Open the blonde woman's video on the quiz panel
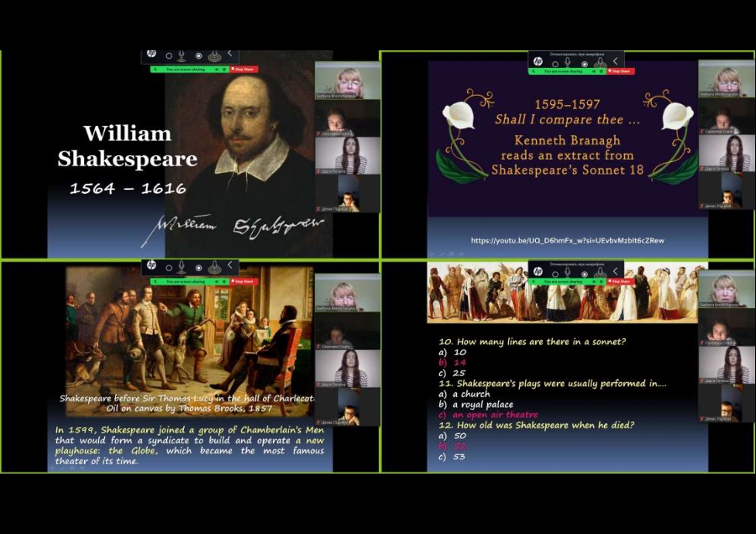This screenshot has height=534, width=756. pos(727,289)
